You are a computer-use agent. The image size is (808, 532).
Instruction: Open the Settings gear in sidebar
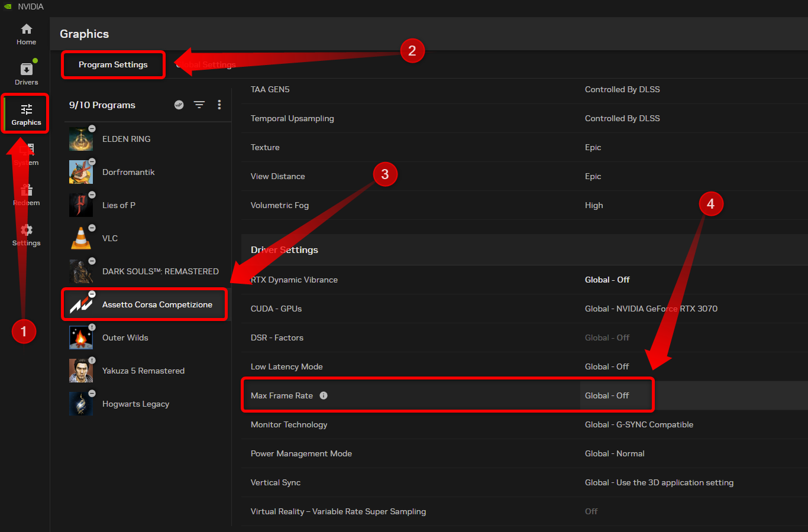point(26,235)
